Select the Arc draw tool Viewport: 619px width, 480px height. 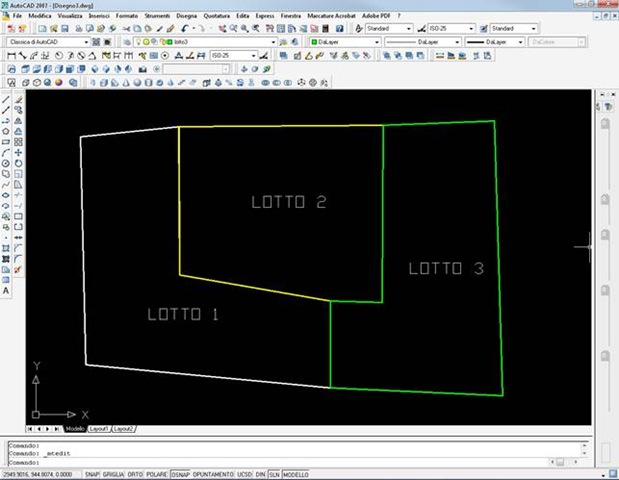(x=6, y=153)
